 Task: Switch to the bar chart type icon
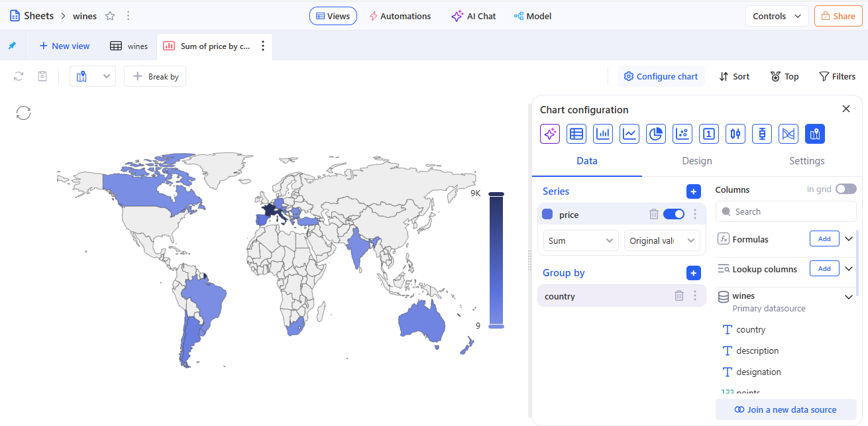coord(603,134)
